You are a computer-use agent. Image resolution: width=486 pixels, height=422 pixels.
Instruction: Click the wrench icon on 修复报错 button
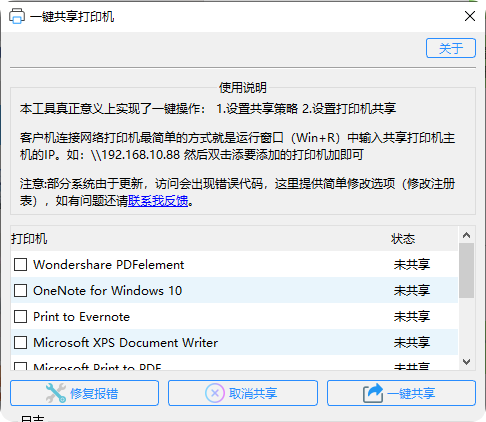pyautogui.click(x=56, y=393)
